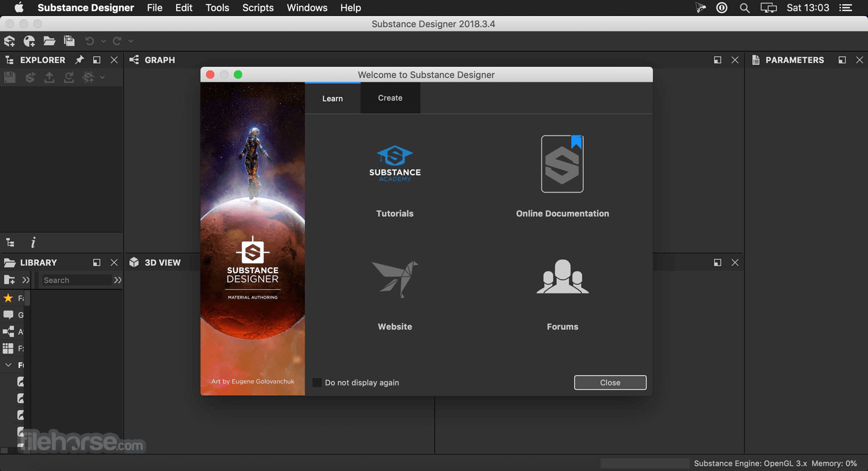Float the 3D View panel with its undock icon

tap(718, 262)
